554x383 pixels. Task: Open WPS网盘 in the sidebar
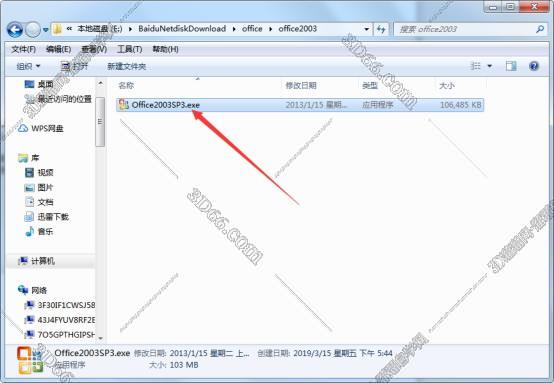[47, 129]
